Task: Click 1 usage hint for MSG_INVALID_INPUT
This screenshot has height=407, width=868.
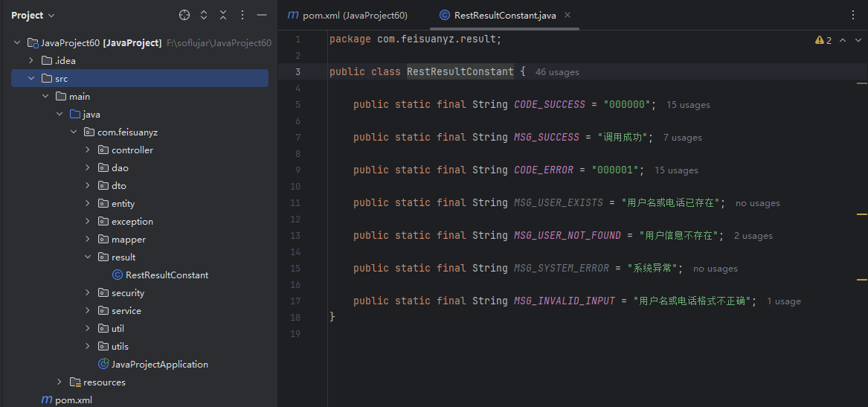Action: (x=784, y=301)
